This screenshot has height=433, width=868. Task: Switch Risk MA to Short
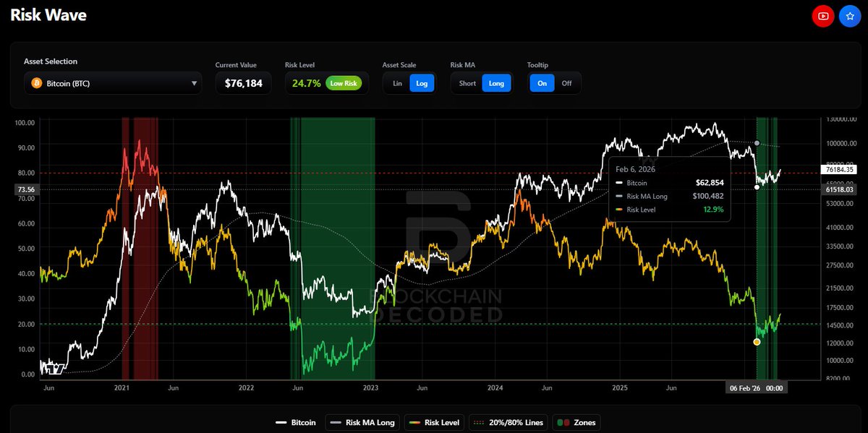(x=467, y=83)
